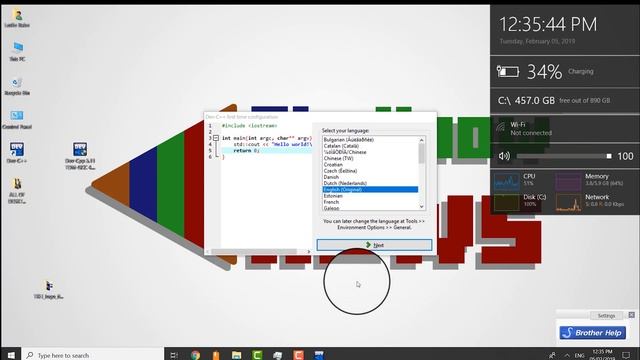
Task: Click the ENG language indicator
Action: (x=579, y=356)
